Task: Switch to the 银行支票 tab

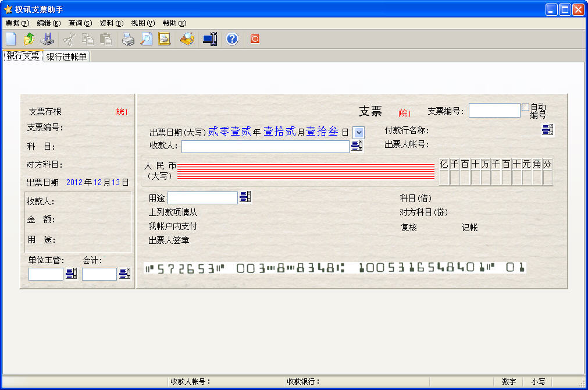Action: 23,56
